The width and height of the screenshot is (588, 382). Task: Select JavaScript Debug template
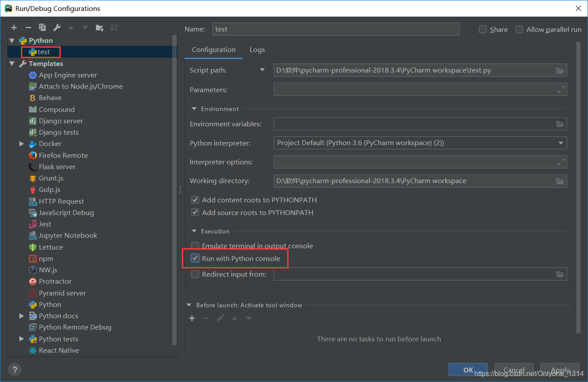61,213
